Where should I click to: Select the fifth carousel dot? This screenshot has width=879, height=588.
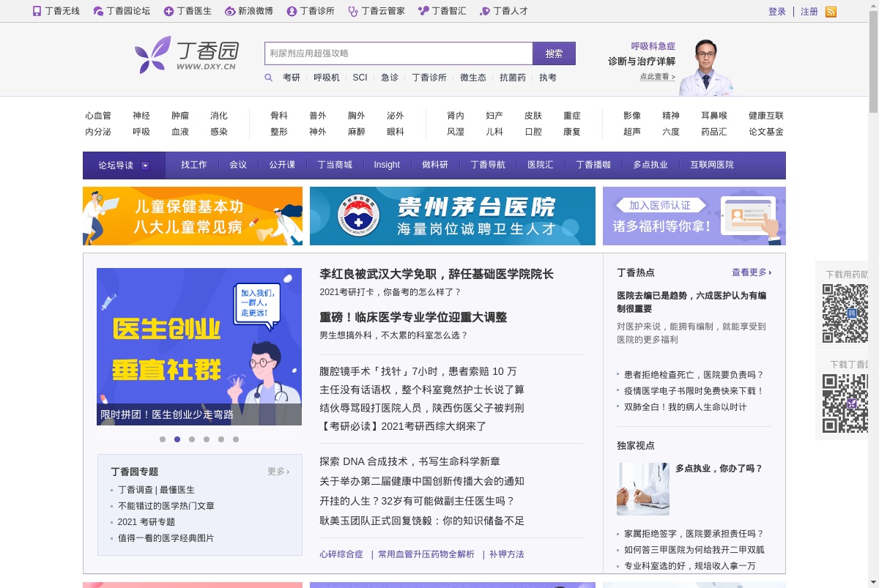[x=221, y=439]
